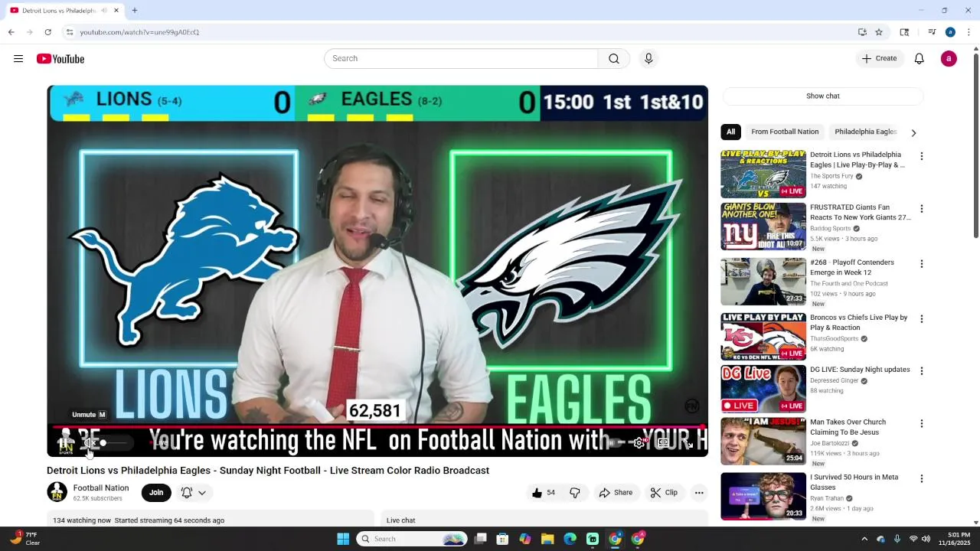Image resolution: width=980 pixels, height=551 pixels.
Task: Click the browser address bar URL
Action: 139,32
